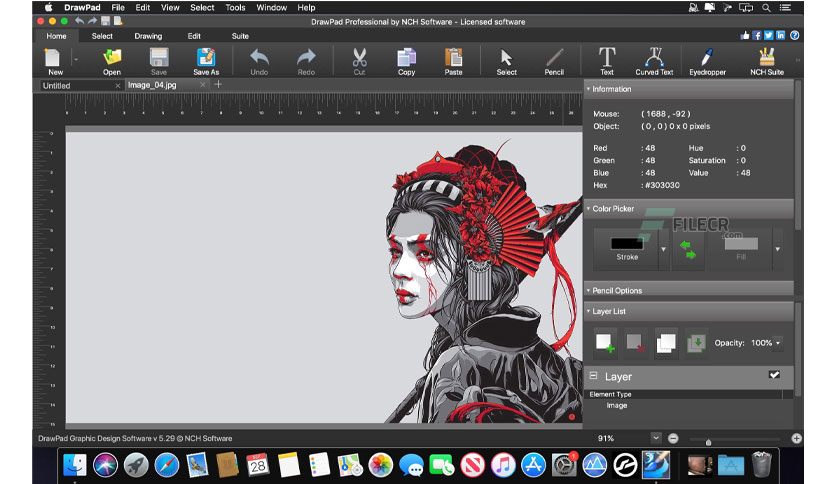This screenshot has width=836, height=484.
Task: Open the Stroke color dropdown arrow
Action: coord(664,249)
